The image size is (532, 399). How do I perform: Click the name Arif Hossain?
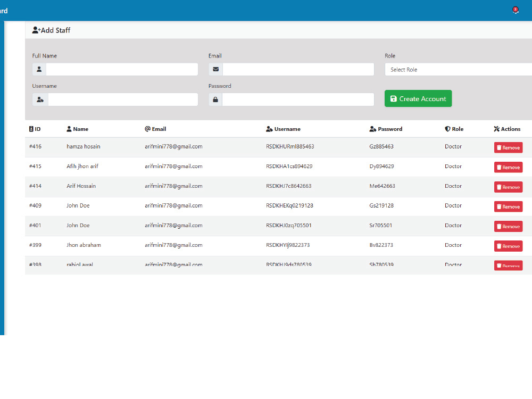[81, 186]
